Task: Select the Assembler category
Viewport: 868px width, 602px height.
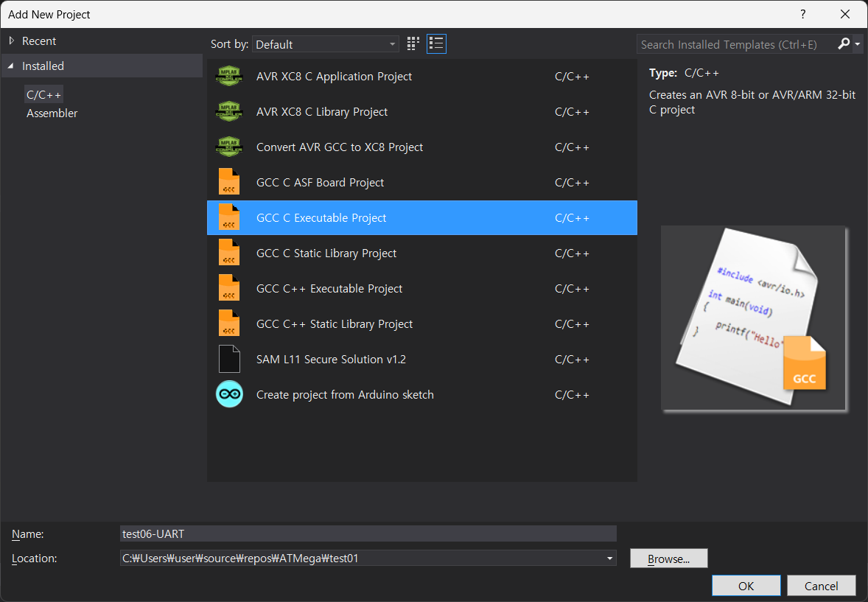Action: 52,113
